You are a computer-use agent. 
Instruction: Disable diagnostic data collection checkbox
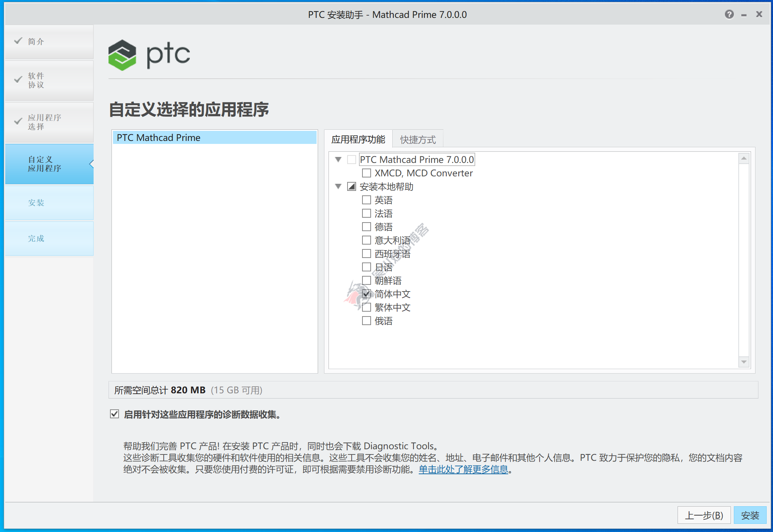click(x=114, y=414)
